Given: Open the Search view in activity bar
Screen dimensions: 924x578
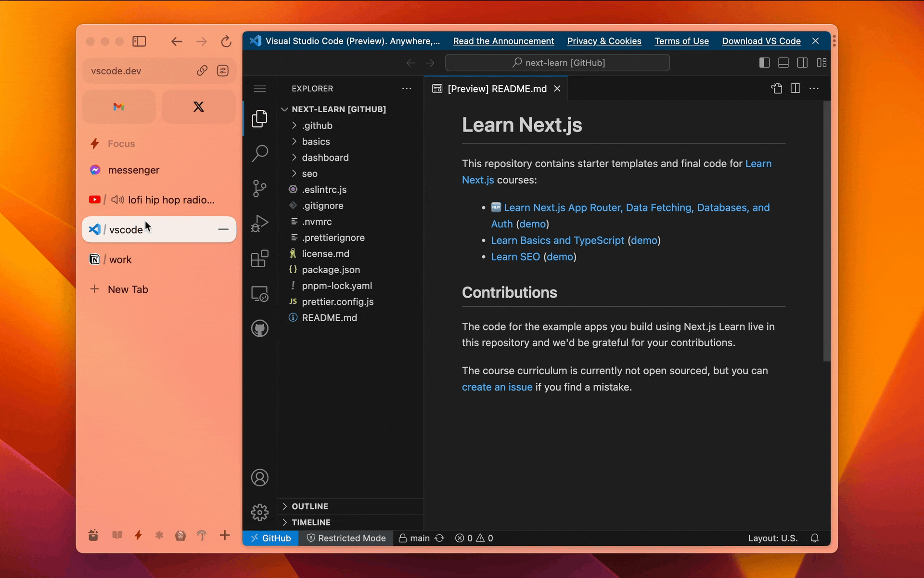Looking at the screenshot, I should (259, 153).
